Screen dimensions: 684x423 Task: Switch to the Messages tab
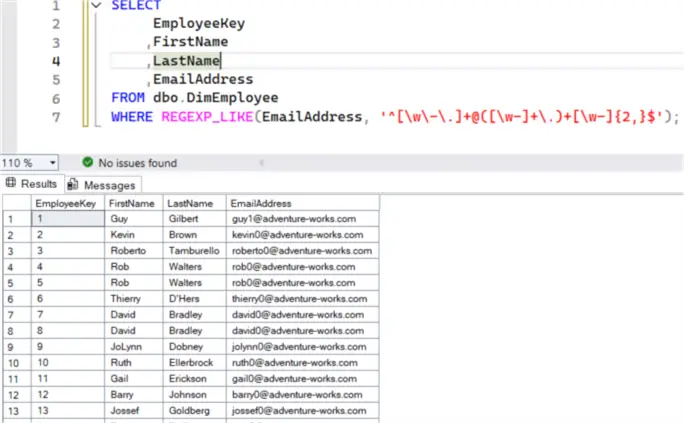[x=108, y=185]
